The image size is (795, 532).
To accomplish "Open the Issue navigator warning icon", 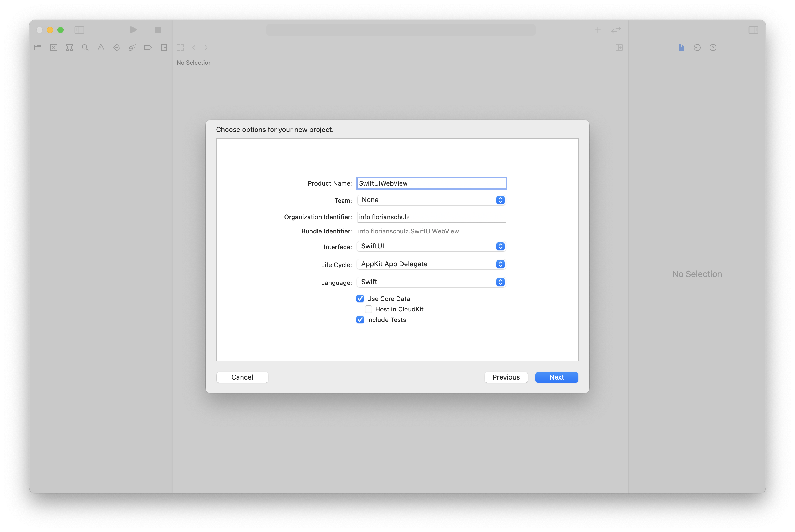I will pyautogui.click(x=101, y=48).
